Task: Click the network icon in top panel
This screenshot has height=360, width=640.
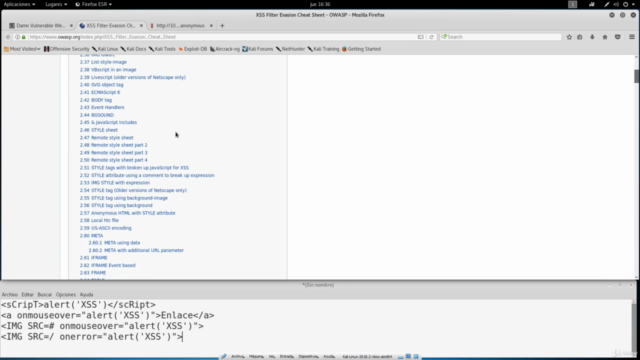Action: pyautogui.click(x=592, y=4)
